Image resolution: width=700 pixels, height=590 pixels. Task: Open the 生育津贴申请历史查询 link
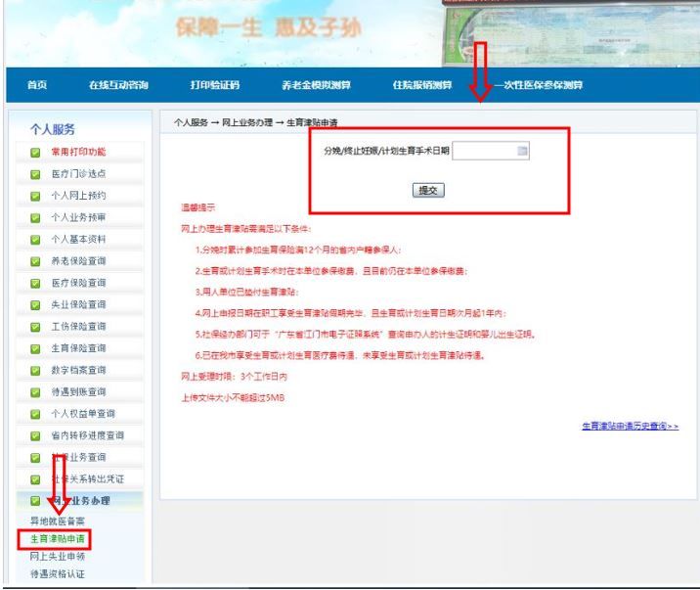click(x=630, y=427)
